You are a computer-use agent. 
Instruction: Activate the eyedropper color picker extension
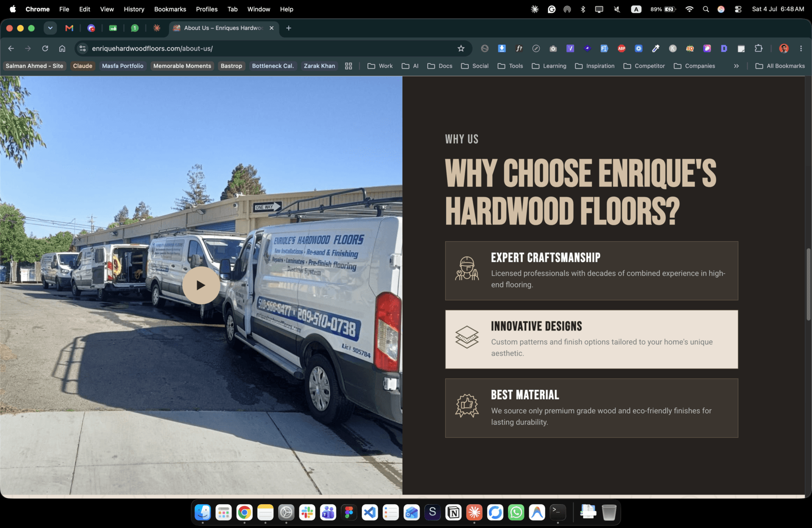pyautogui.click(x=656, y=48)
